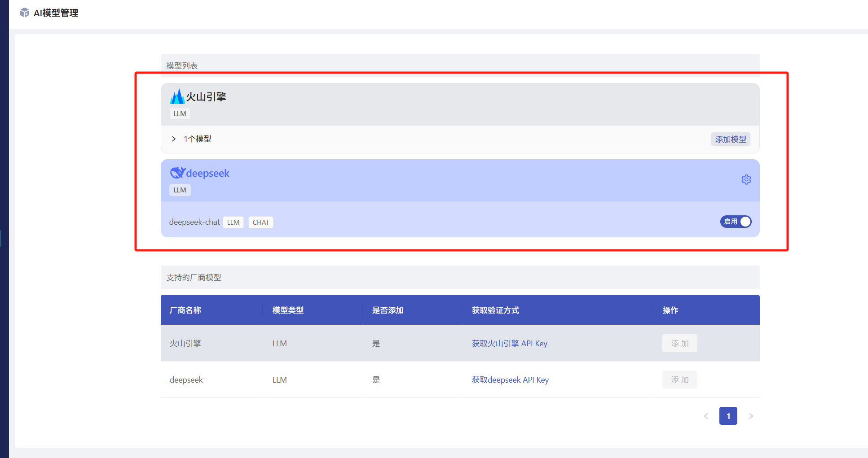
Task: Click the LLM tag under 火山引擎 title
Action: [x=180, y=113]
